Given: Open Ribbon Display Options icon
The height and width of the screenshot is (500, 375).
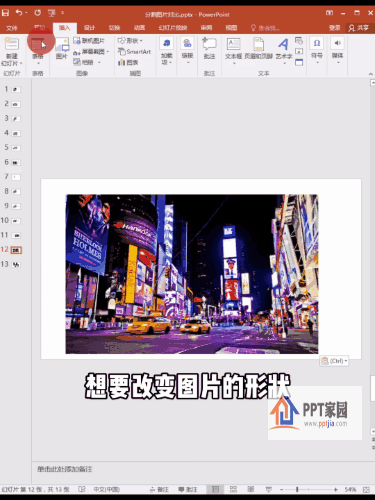Looking at the screenshot, I should click(x=330, y=13).
